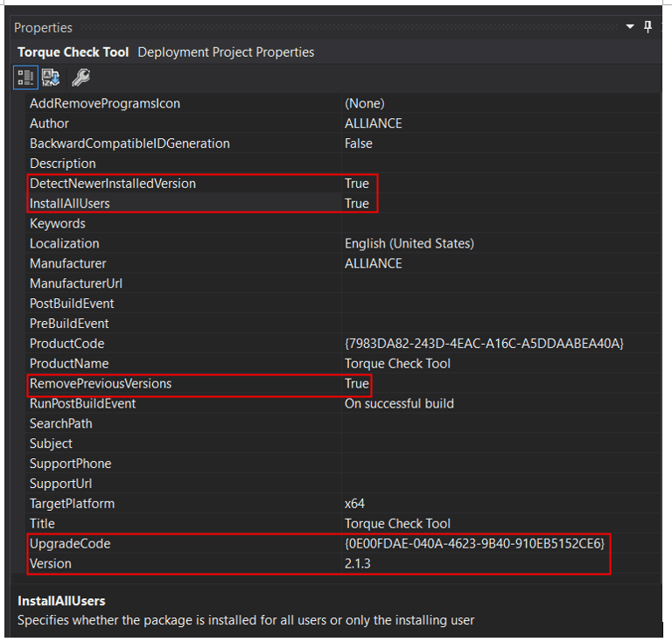The image size is (672, 642).
Task: Select the DetectNewerInstalledVersion property
Action: (x=113, y=184)
